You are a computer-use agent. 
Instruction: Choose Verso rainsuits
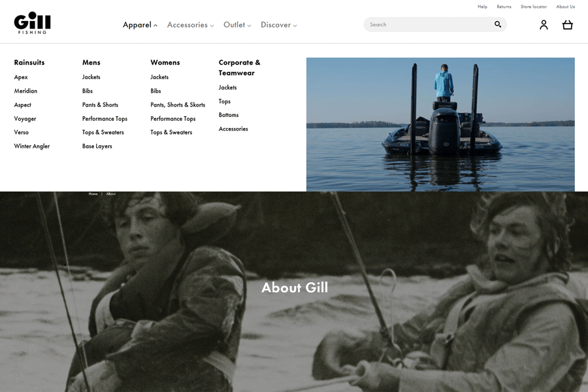(x=22, y=132)
